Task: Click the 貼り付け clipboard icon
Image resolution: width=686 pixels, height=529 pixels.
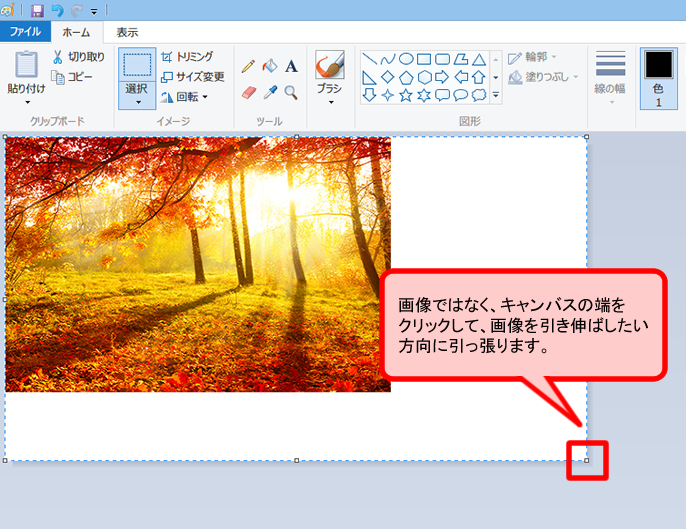Action: pos(26,64)
